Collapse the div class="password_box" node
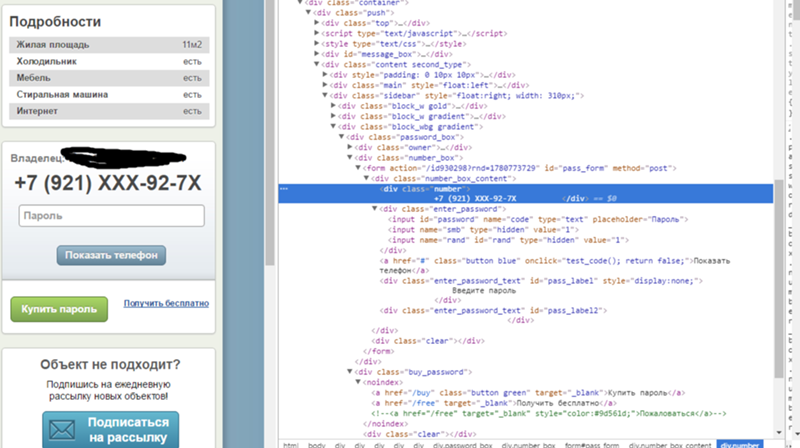The image size is (800, 448). [x=341, y=137]
